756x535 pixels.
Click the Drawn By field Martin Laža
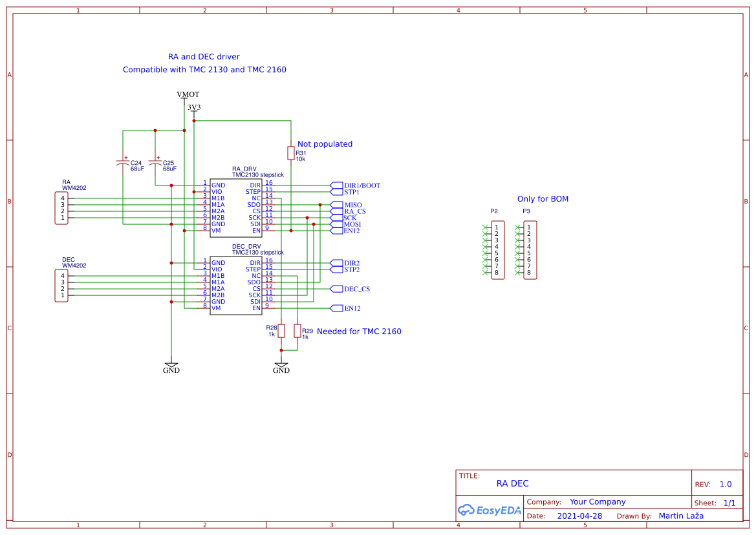(x=681, y=516)
